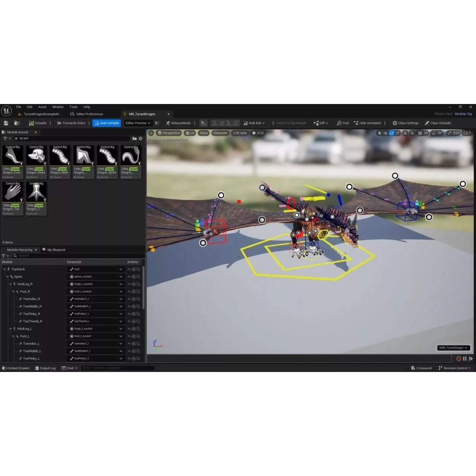Image resolution: width=476 pixels, height=476 pixels.
Task: Open the Lit view mode menu
Action: tap(190, 133)
